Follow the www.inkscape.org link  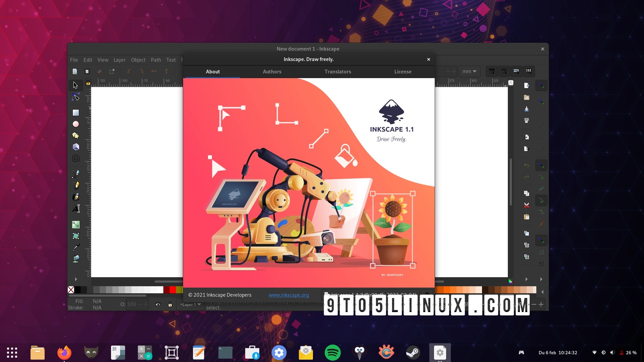(288, 295)
